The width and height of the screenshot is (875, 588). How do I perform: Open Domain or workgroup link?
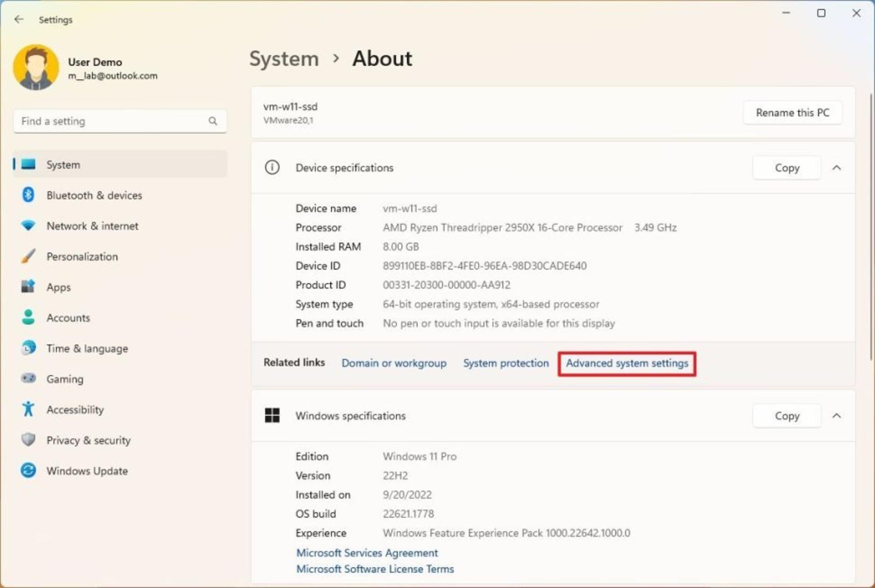point(394,363)
